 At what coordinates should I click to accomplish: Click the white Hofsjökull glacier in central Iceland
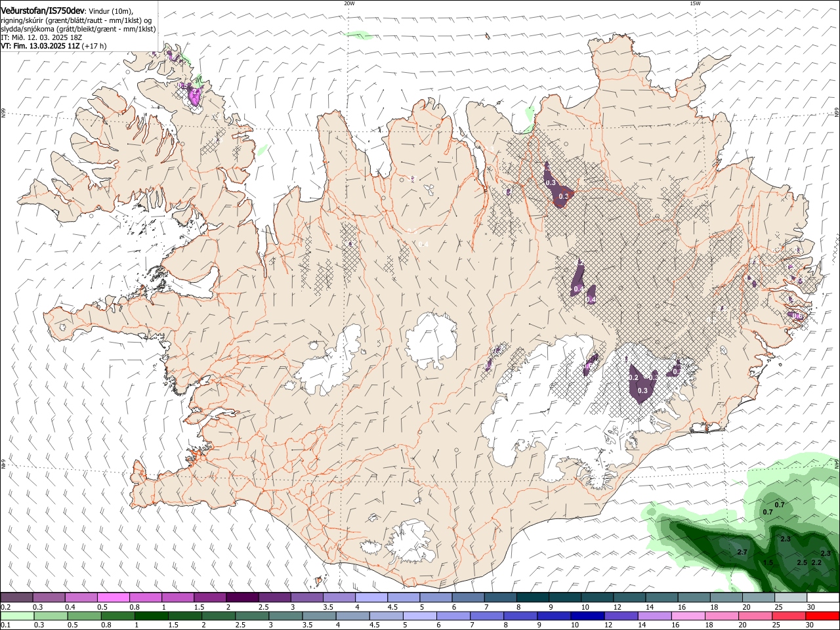pyautogui.click(x=431, y=340)
